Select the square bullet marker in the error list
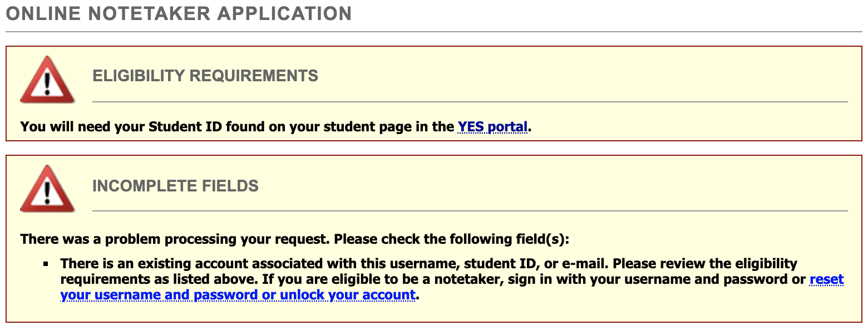The width and height of the screenshot is (868, 330). (x=47, y=265)
